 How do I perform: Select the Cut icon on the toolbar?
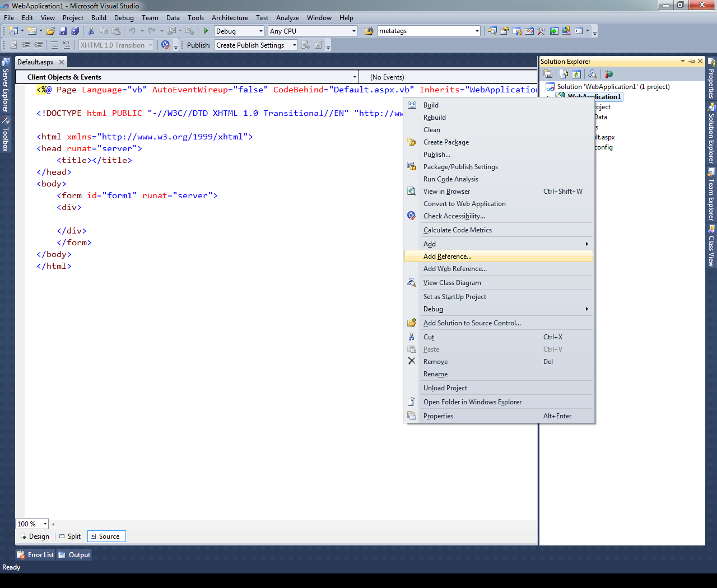(x=91, y=31)
